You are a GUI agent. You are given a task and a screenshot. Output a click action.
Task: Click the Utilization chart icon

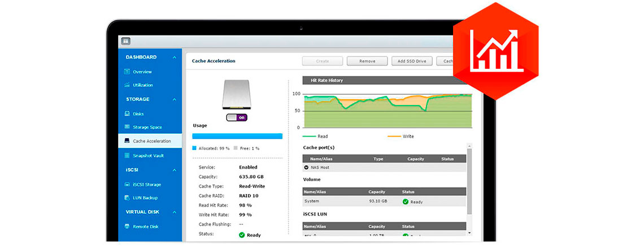pyautogui.click(x=127, y=85)
